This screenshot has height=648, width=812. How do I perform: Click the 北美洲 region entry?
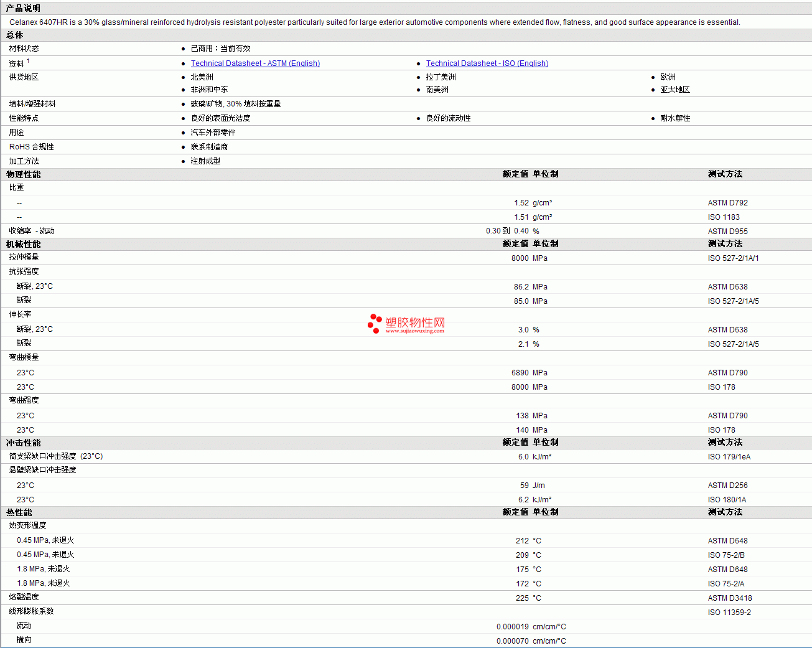(202, 77)
